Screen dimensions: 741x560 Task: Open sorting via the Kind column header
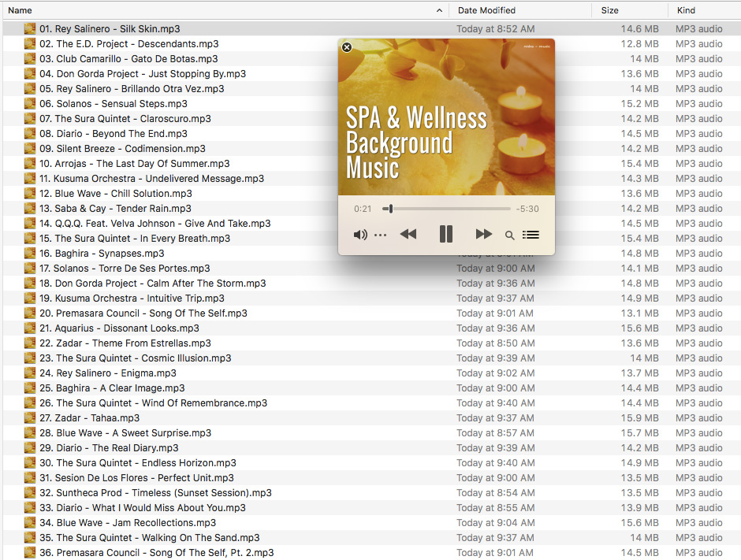point(686,10)
